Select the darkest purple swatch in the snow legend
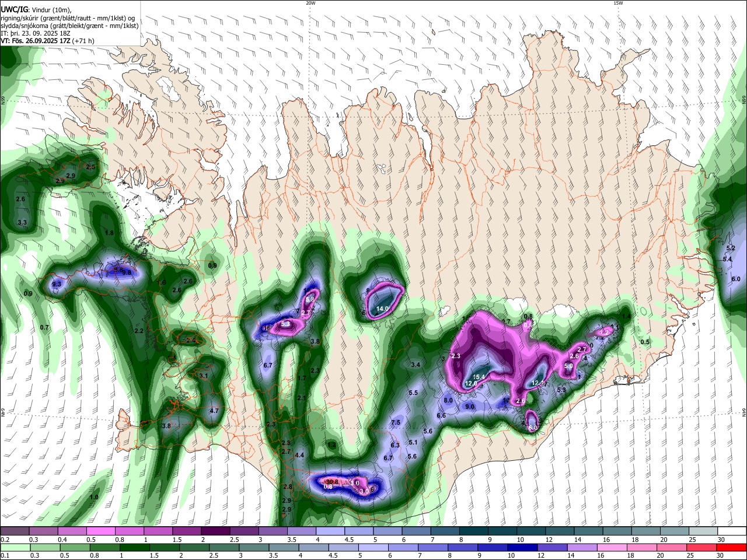Screen dimensions: 747x560 point(215,531)
